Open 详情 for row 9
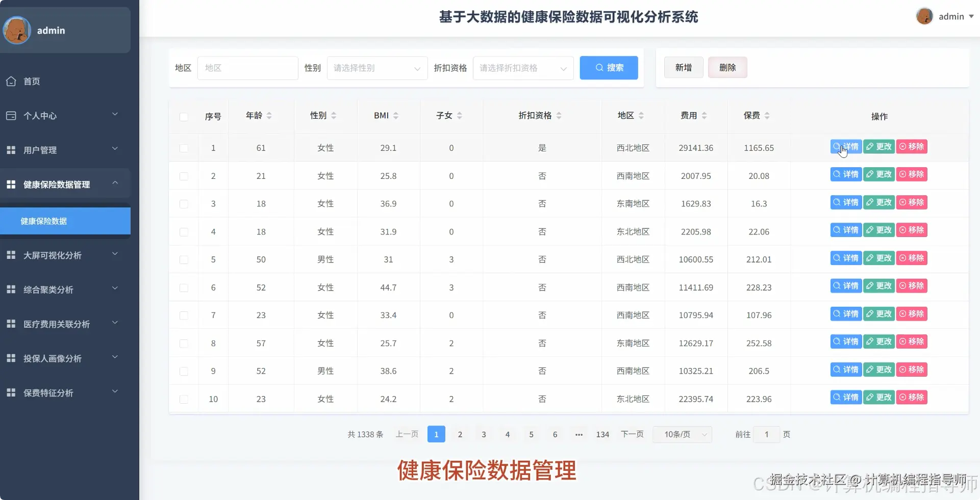The width and height of the screenshot is (980, 500). tap(846, 369)
